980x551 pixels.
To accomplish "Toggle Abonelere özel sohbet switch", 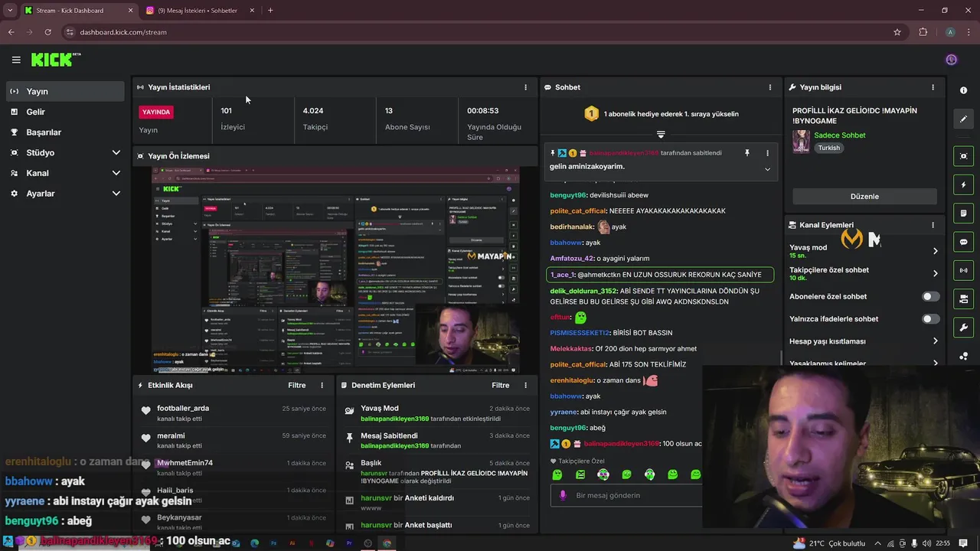I will (x=930, y=297).
